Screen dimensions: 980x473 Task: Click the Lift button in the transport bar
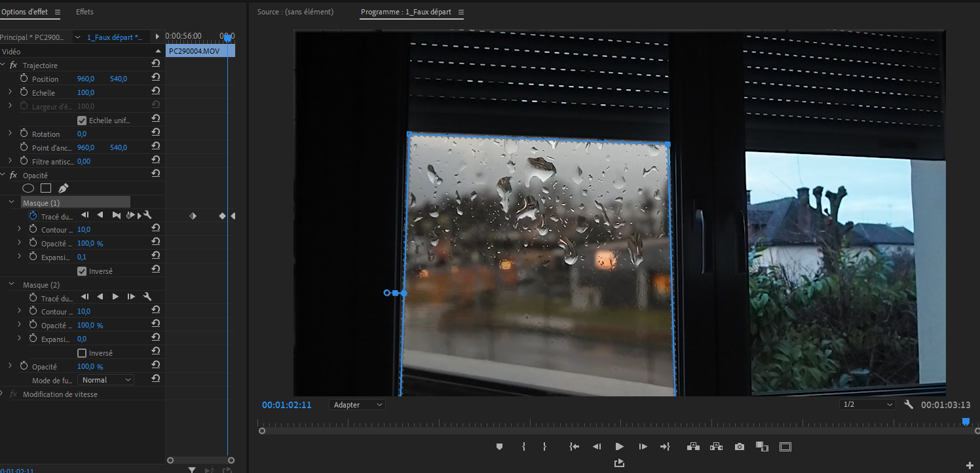pyautogui.click(x=693, y=447)
